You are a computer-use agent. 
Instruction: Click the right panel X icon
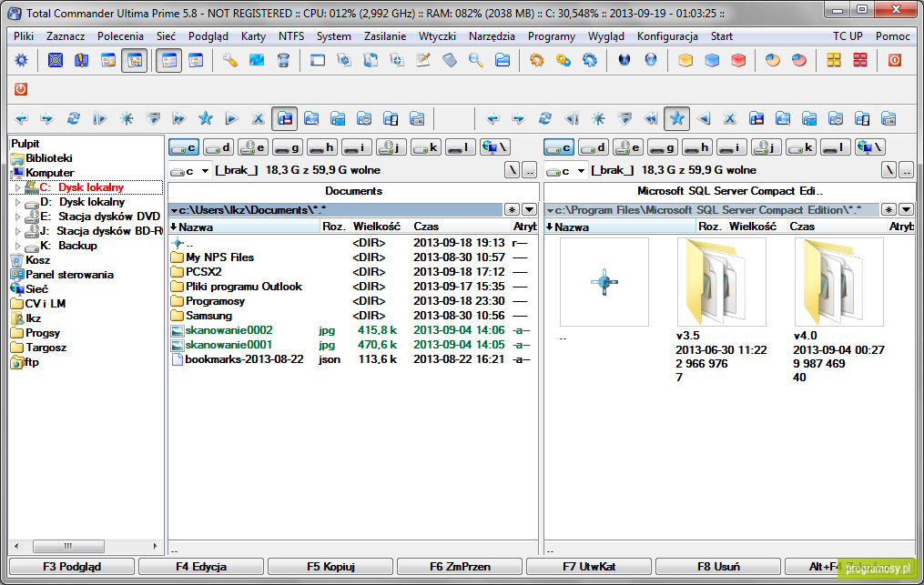point(729,119)
